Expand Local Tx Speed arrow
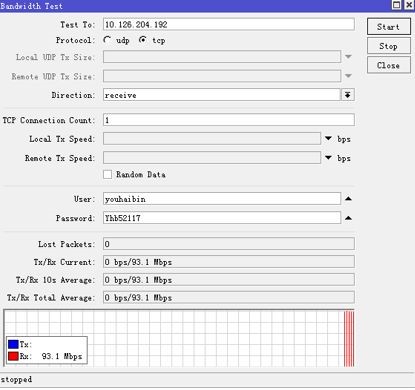This screenshot has width=415, height=390. 328,138
